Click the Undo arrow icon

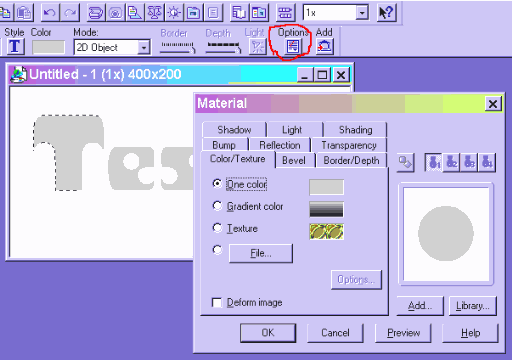pyautogui.click(x=50, y=13)
